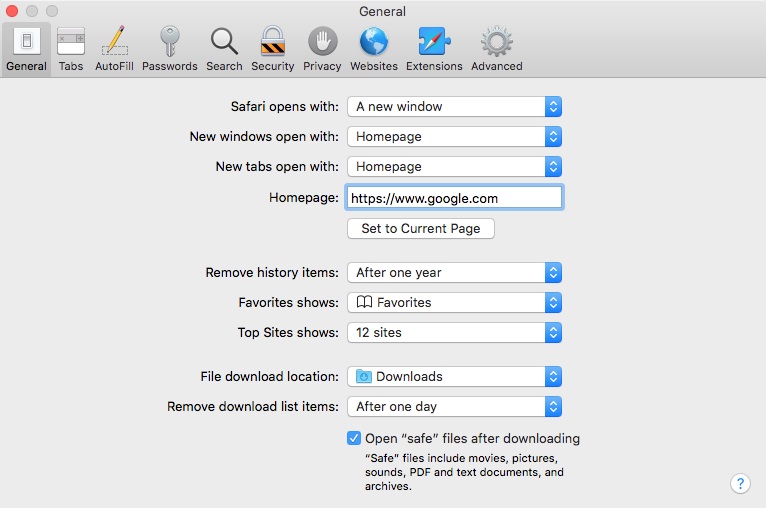Open the Search magnifier preferences pane
The height and width of the screenshot is (508, 766).
click(224, 49)
